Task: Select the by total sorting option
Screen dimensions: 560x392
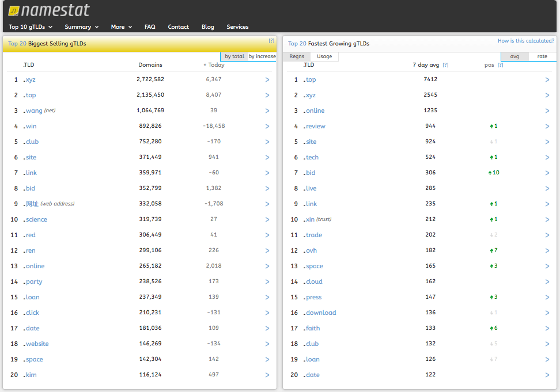Action: click(234, 56)
